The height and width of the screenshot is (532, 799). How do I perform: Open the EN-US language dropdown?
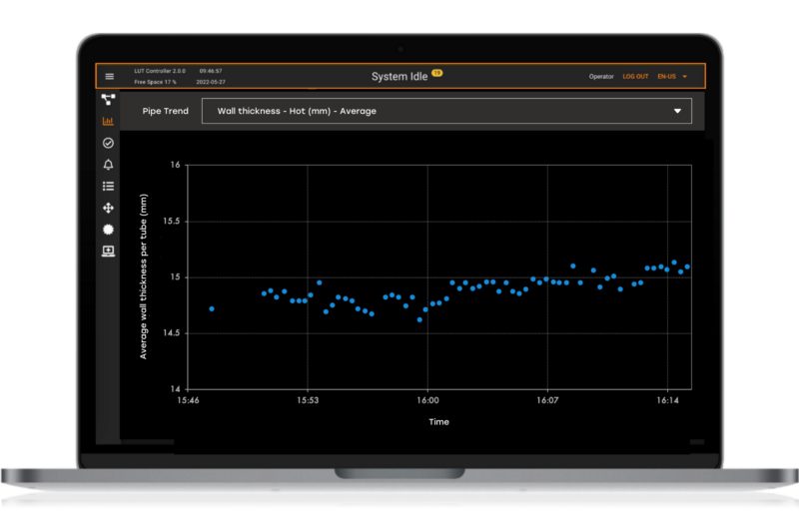pos(672,77)
